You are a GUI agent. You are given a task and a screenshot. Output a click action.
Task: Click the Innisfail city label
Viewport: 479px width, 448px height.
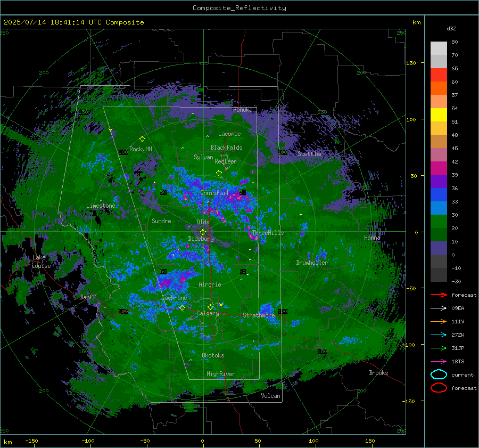click(214, 193)
